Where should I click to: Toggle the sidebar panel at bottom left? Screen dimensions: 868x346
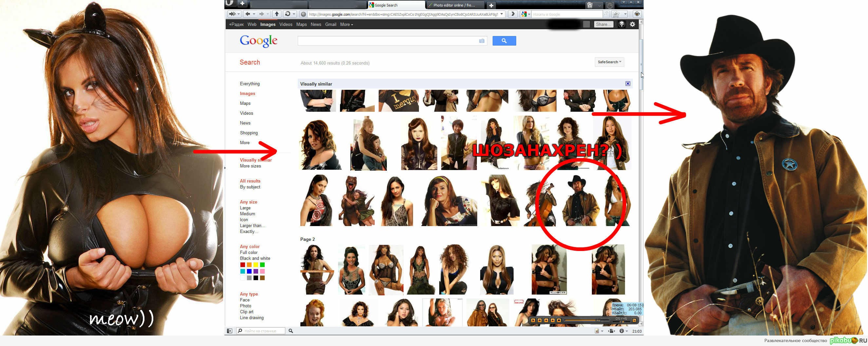click(x=230, y=331)
